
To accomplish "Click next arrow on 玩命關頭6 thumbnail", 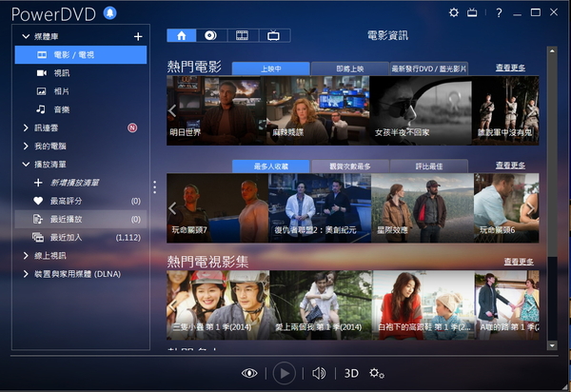I will point(532,208).
